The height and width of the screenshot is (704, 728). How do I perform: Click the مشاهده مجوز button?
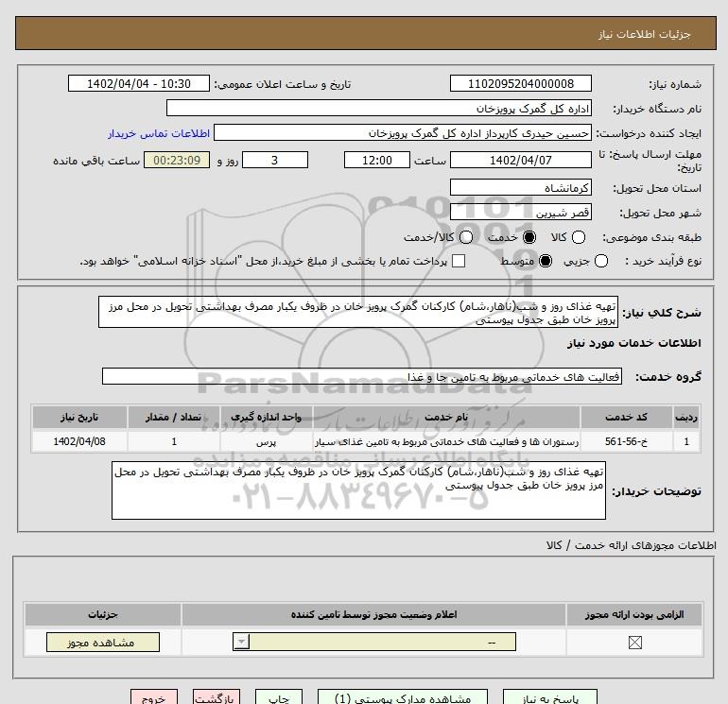(103, 643)
